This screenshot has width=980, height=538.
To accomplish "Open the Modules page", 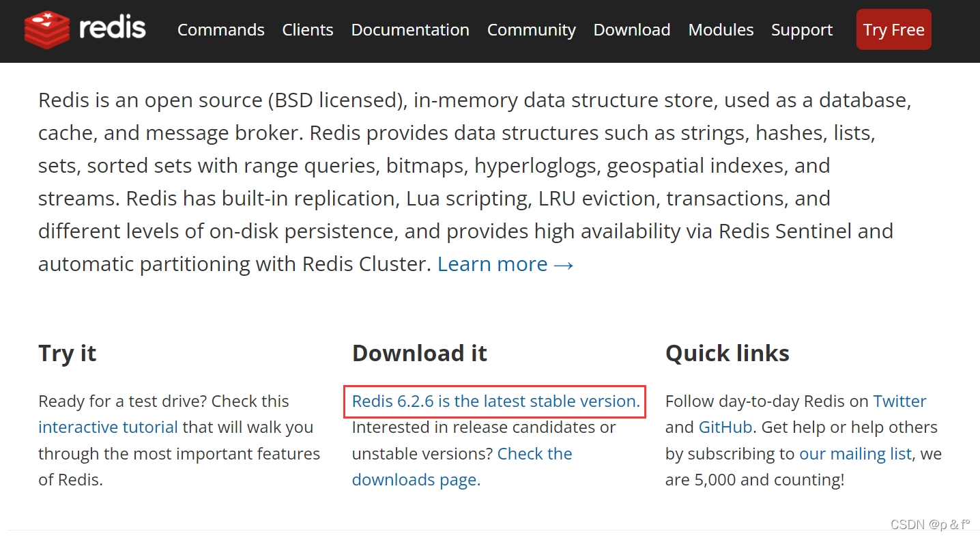I will click(x=721, y=30).
